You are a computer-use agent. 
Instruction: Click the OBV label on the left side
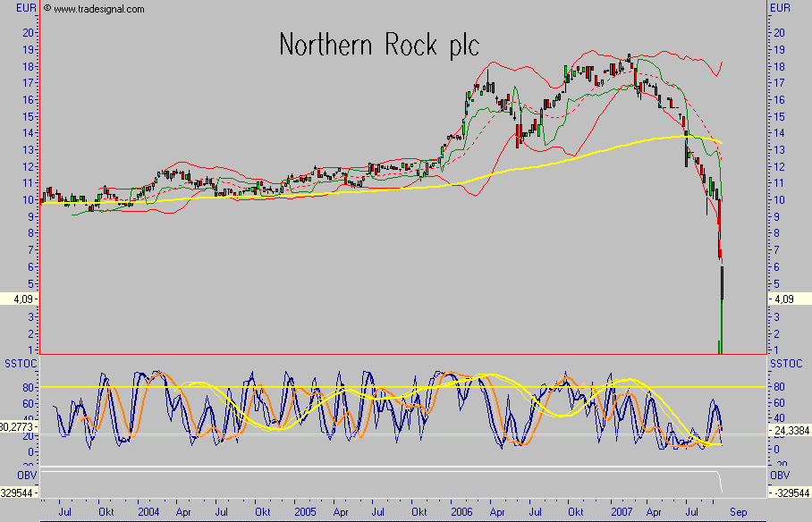point(27,476)
